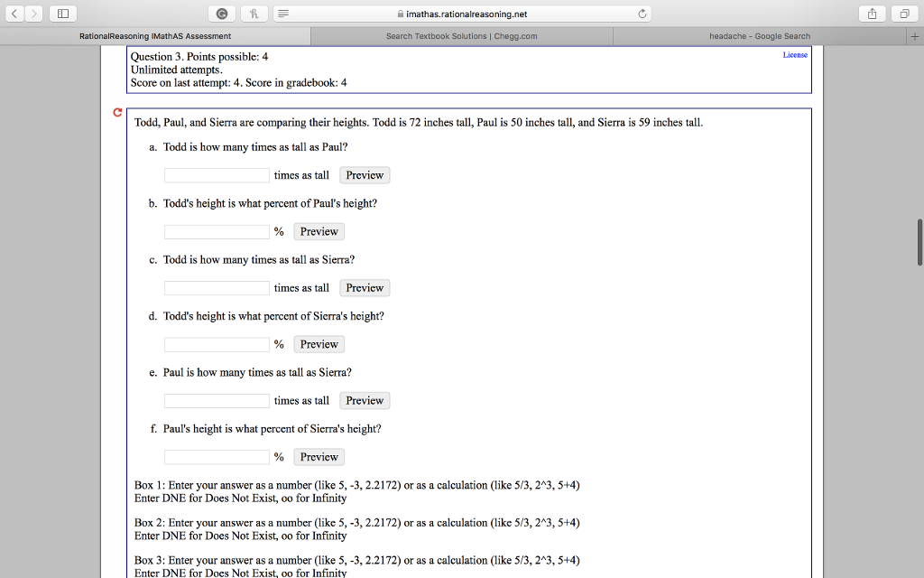
Task: Navigate forward in Safari
Action: (x=34, y=14)
